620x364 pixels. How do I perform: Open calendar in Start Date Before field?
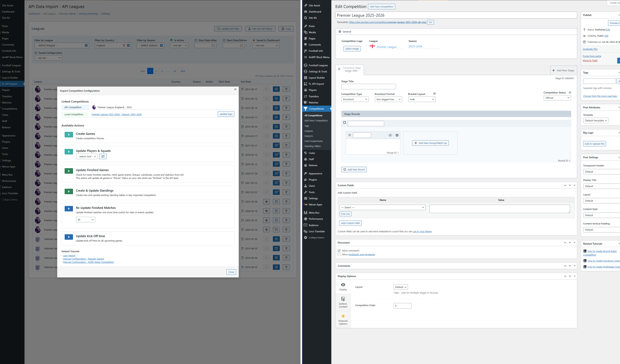pyautogui.click(x=241, y=46)
